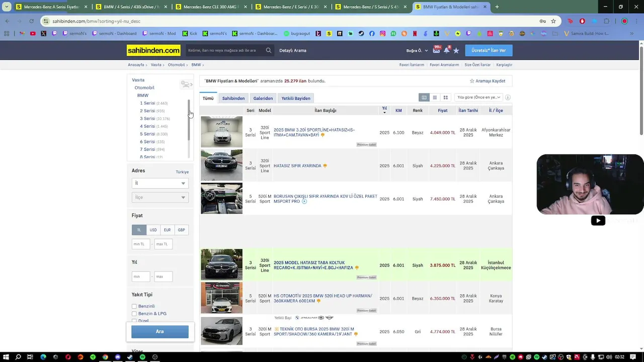The image size is (644, 362).
Task: Select TL currency toggle
Action: point(139,230)
